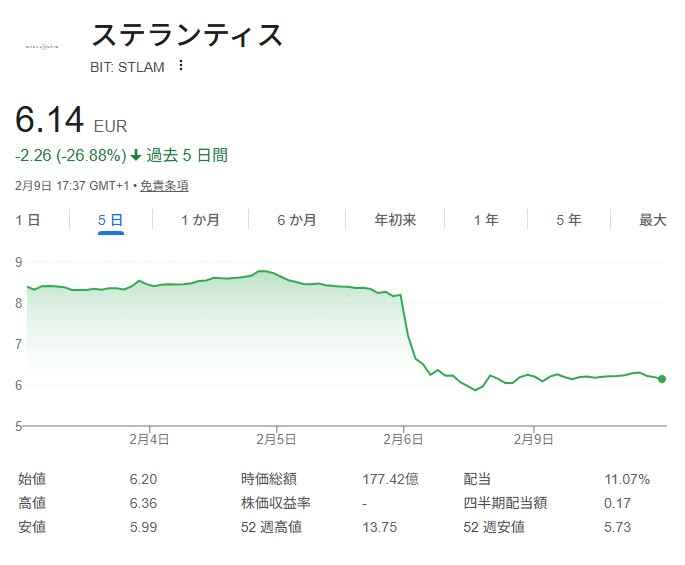Click the 時価総額 value 177.42億
The width and height of the screenshot is (685, 565).
388,479
